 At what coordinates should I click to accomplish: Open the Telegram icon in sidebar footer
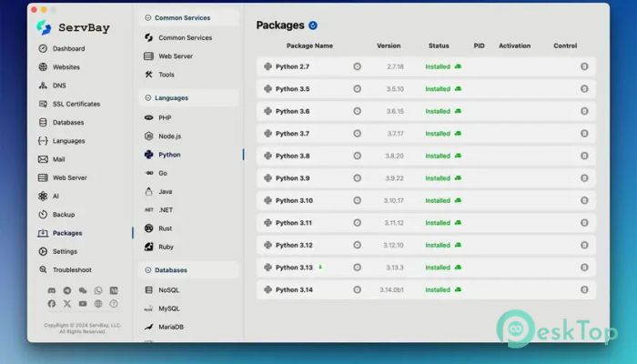point(67,290)
